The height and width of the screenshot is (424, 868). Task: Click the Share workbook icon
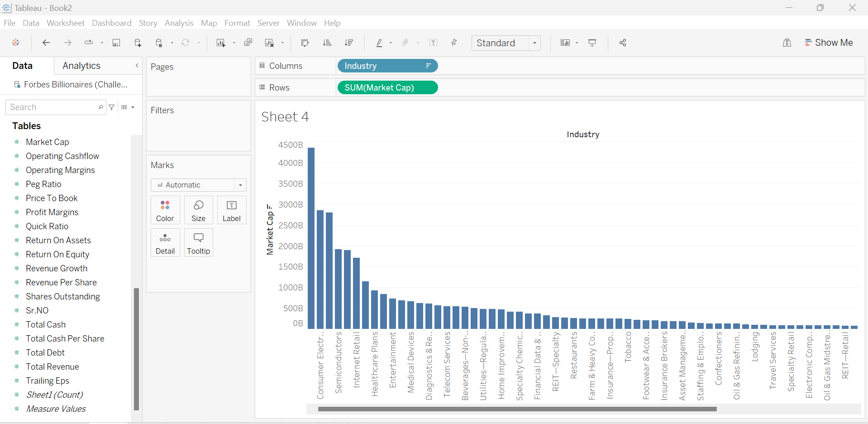coord(623,43)
